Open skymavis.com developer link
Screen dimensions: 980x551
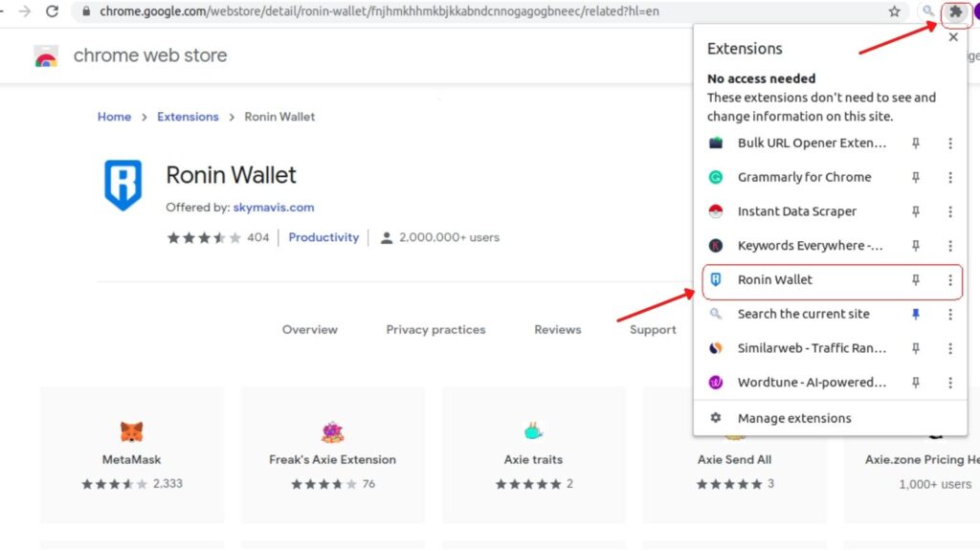274,208
